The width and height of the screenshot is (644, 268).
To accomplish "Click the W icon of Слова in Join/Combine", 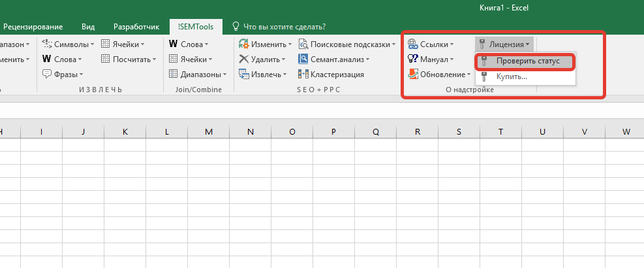I will click(x=174, y=44).
